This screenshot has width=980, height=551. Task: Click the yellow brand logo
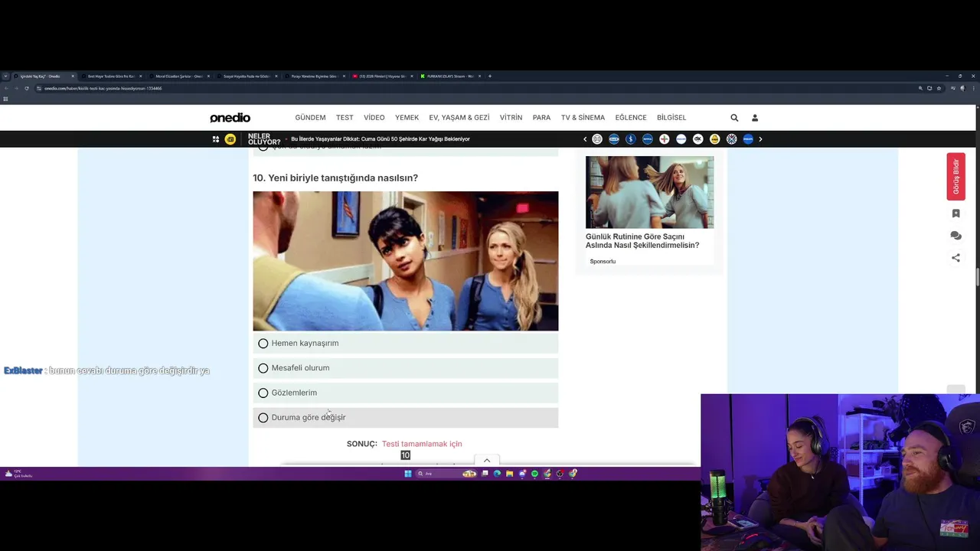click(714, 139)
